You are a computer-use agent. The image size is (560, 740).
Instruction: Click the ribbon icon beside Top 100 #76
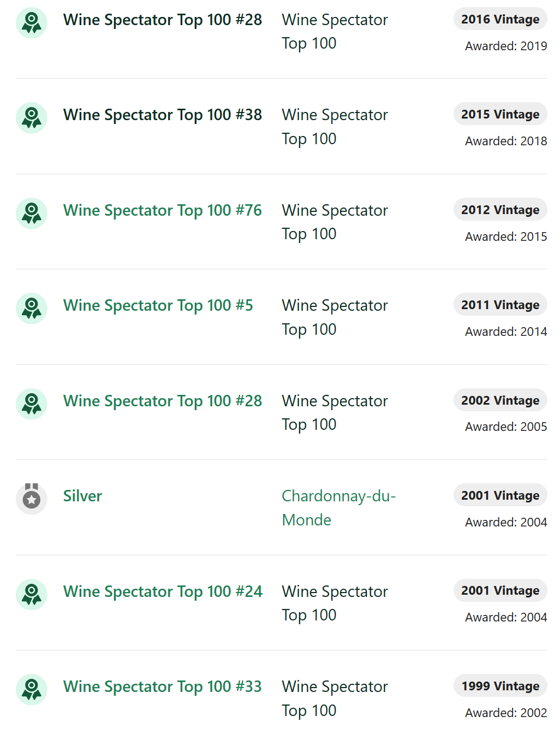[32, 214]
